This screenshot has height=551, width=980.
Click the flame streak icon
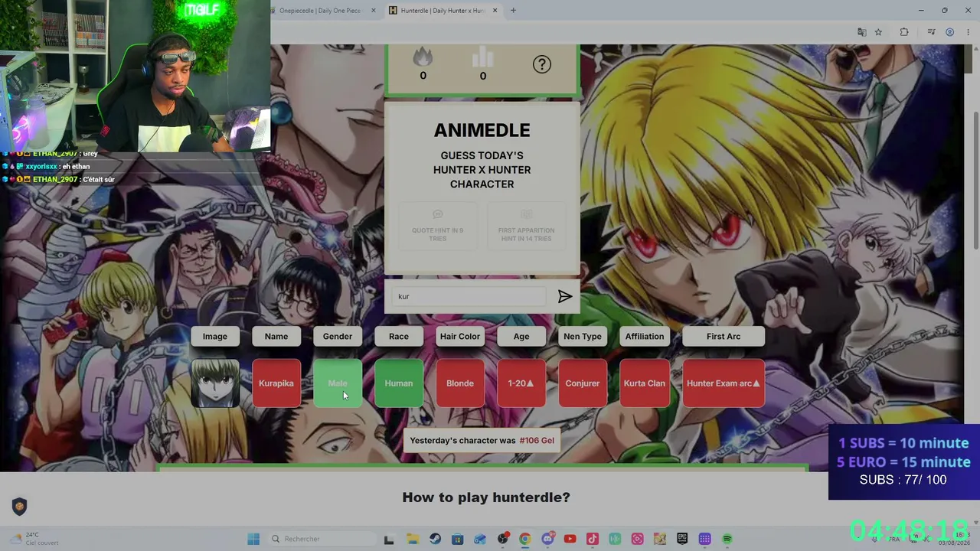423,57
